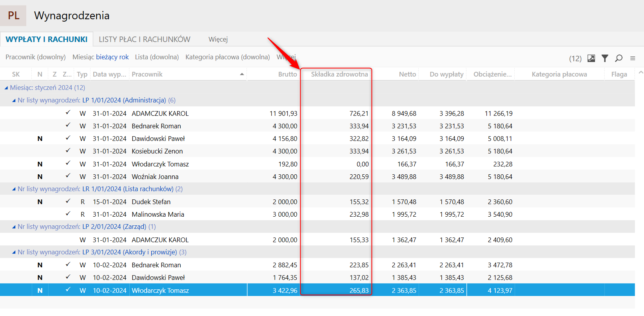The height and width of the screenshot is (316, 644).
Task: Click Kategoria płacowa (dowolna) filter
Action: coord(227,57)
